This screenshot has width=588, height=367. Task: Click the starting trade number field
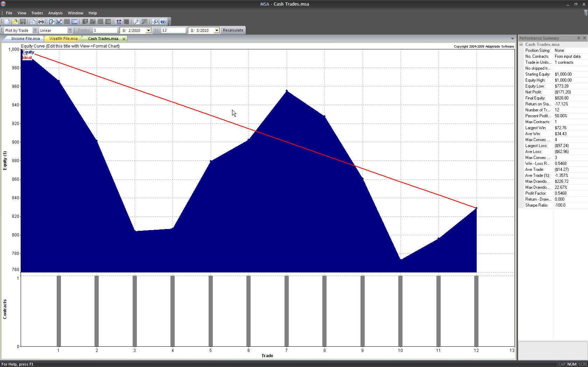tap(105, 30)
